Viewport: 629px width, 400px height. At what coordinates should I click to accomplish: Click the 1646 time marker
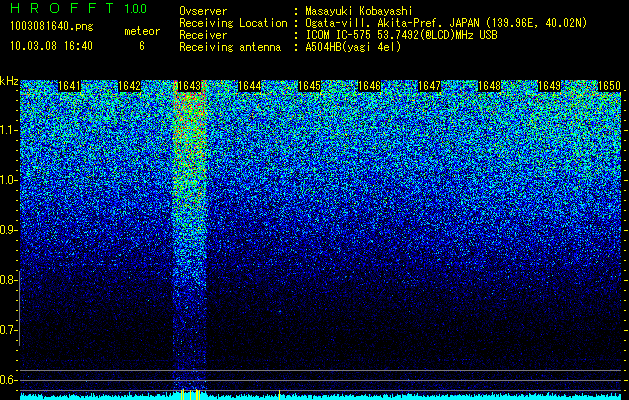(369, 86)
